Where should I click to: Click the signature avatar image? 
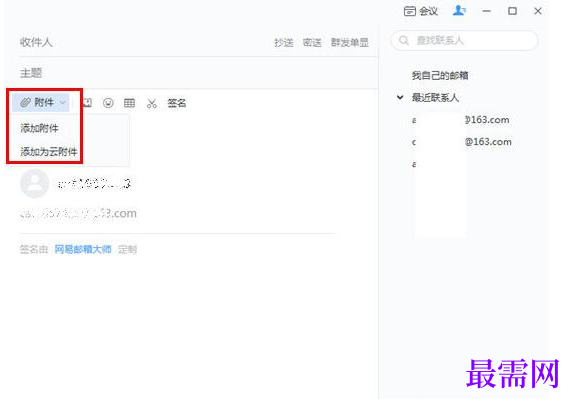[x=34, y=184]
